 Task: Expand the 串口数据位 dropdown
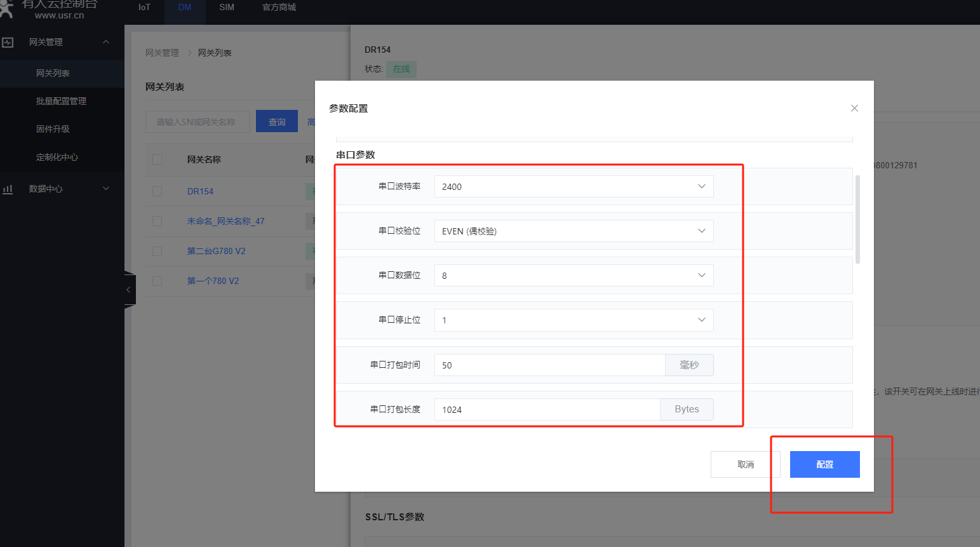pyautogui.click(x=573, y=276)
